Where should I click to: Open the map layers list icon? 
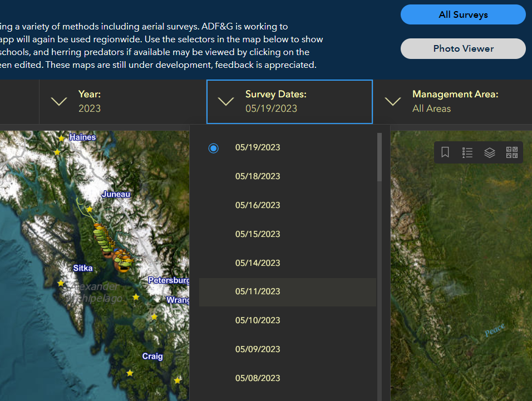click(490, 152)
